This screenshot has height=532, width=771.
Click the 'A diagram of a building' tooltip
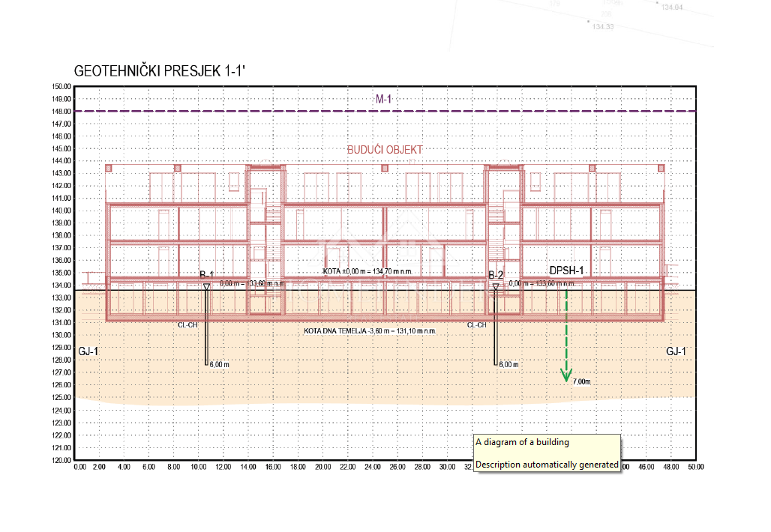(522, 442)
